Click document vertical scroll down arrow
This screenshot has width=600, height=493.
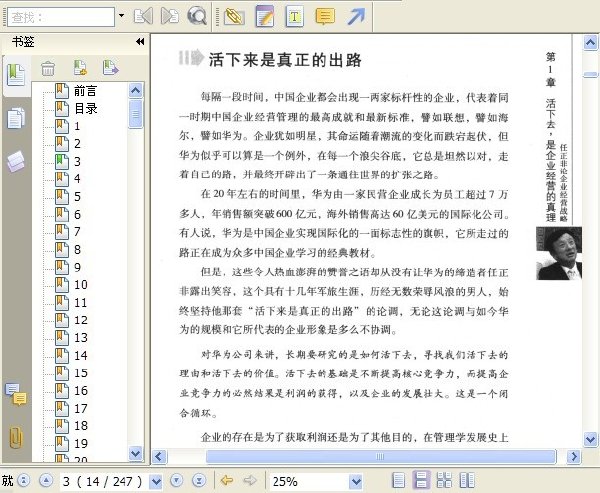(x=591, y=439)
